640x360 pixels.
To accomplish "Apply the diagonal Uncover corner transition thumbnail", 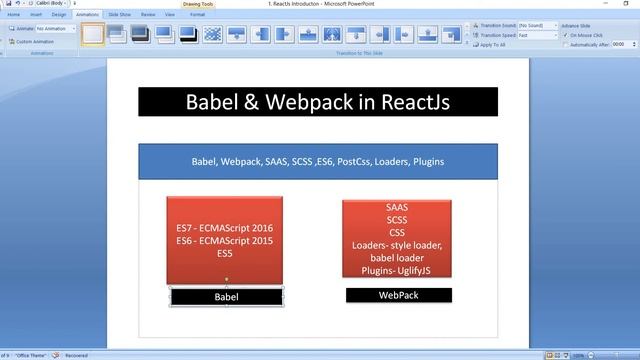I will pos(451,34).
